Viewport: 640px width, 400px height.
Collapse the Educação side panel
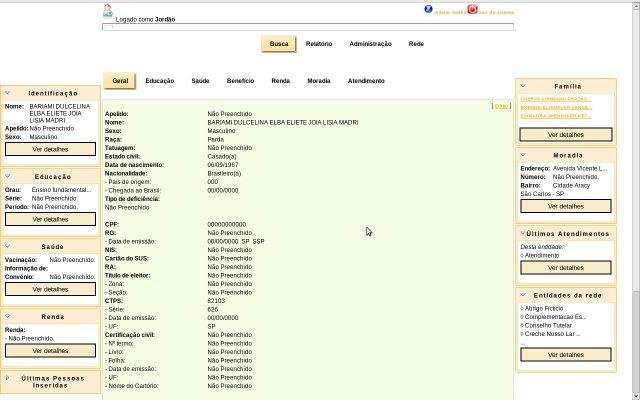(x=7, y=176)
